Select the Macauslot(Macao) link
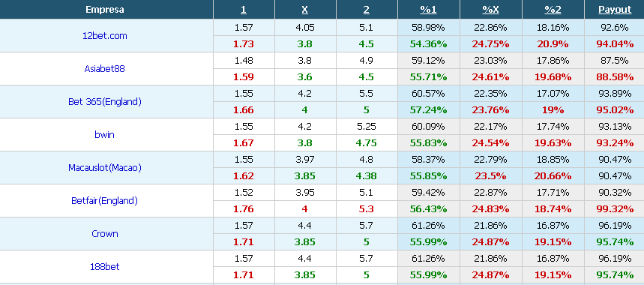Image resolution: width=644 pixels, height=285 pixels. [x=104, y=167]
